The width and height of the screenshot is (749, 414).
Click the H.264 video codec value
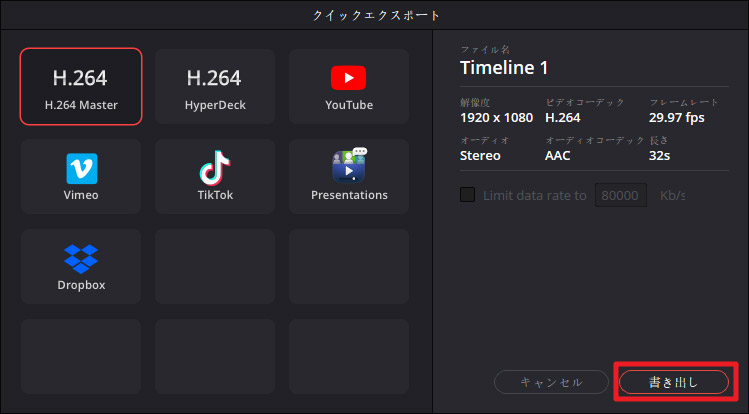(563, 117)
